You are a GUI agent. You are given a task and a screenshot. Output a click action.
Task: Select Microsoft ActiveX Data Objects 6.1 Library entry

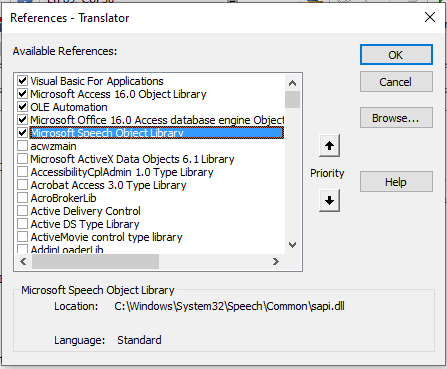tap(132, 159)
